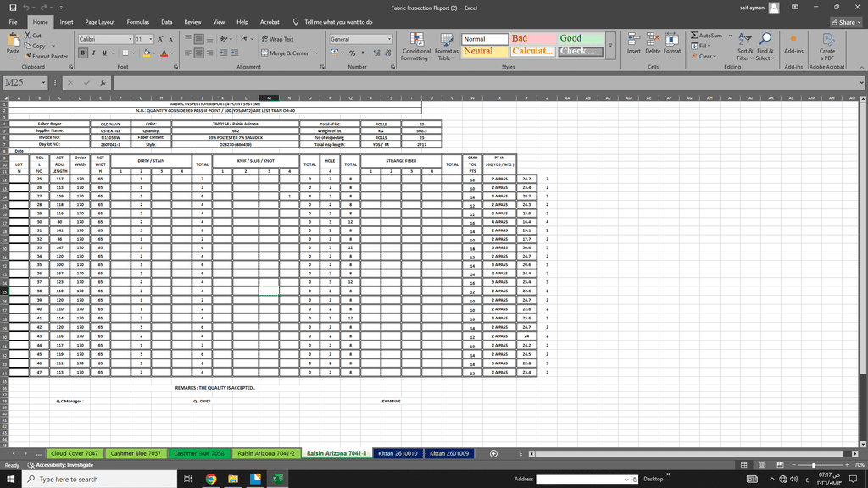Apply Comma Style format
Screen dimensions: 868x488
(363, 53)
